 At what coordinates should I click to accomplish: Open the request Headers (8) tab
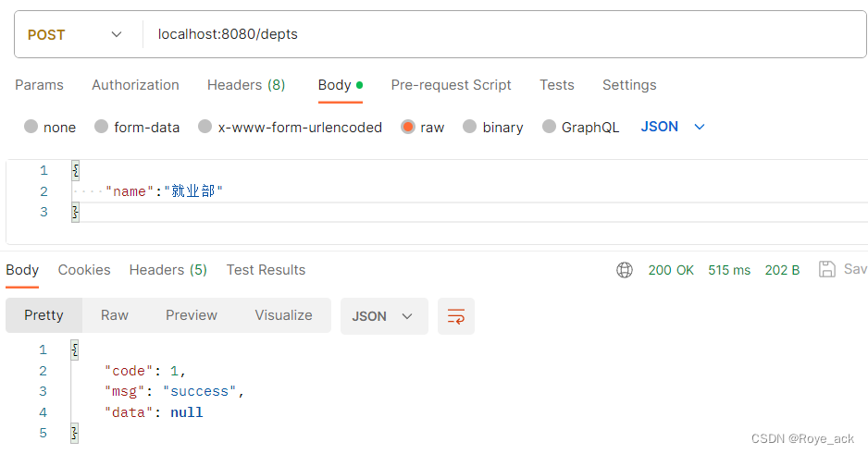[x=246, y=85]
